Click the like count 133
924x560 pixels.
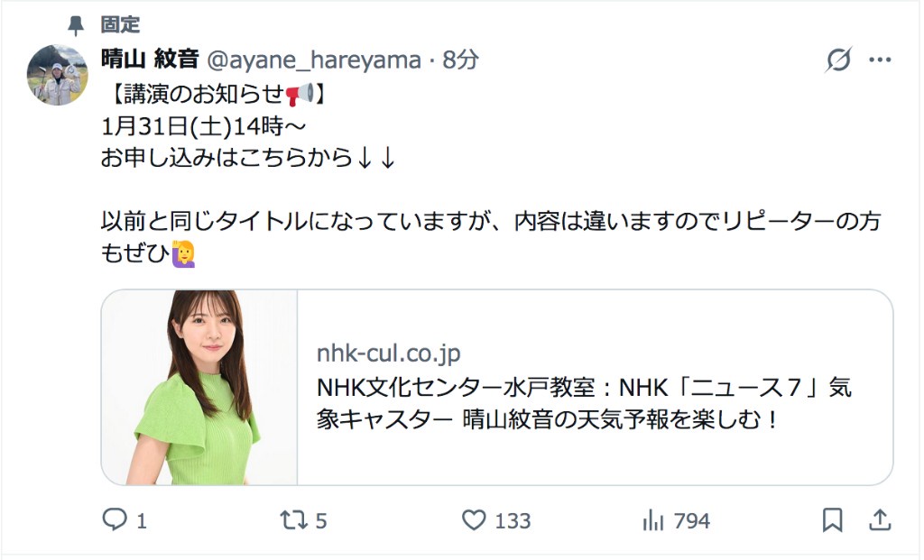513,520
